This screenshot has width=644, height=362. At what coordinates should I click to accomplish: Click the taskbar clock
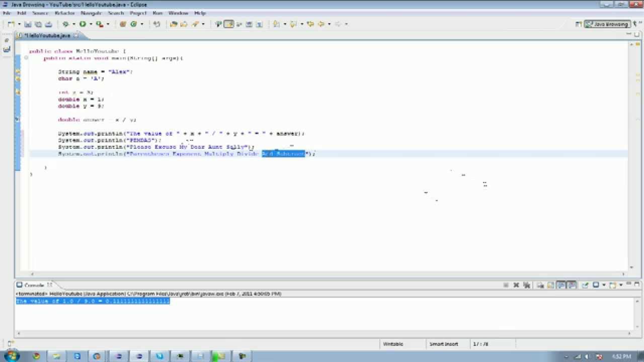point(622,356)
